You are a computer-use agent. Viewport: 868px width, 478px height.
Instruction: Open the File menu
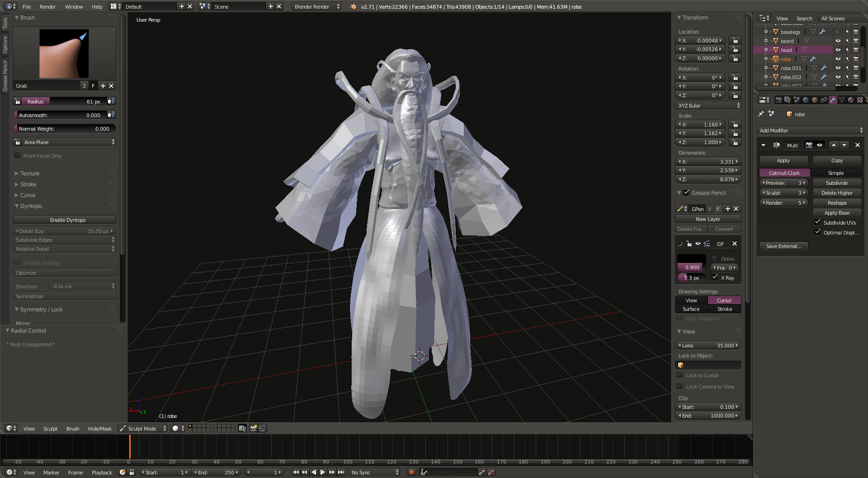pyautogui.click(x=27, y=7)
